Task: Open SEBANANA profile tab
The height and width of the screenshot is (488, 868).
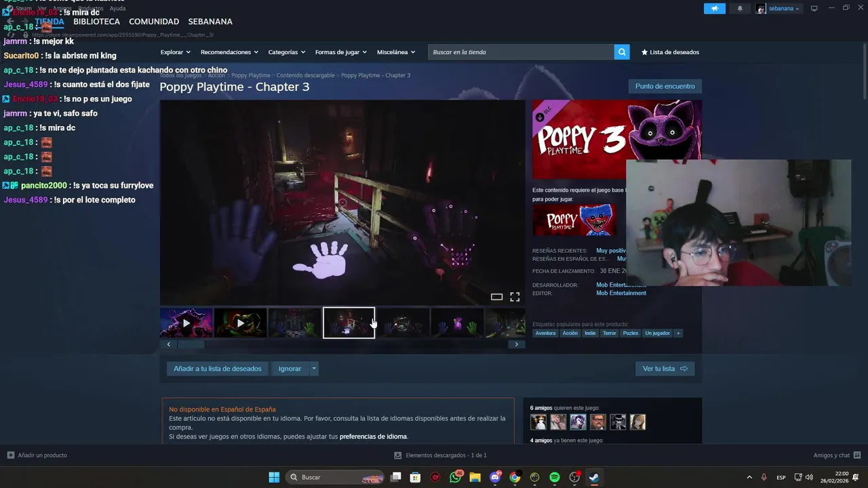Action: 210,22
